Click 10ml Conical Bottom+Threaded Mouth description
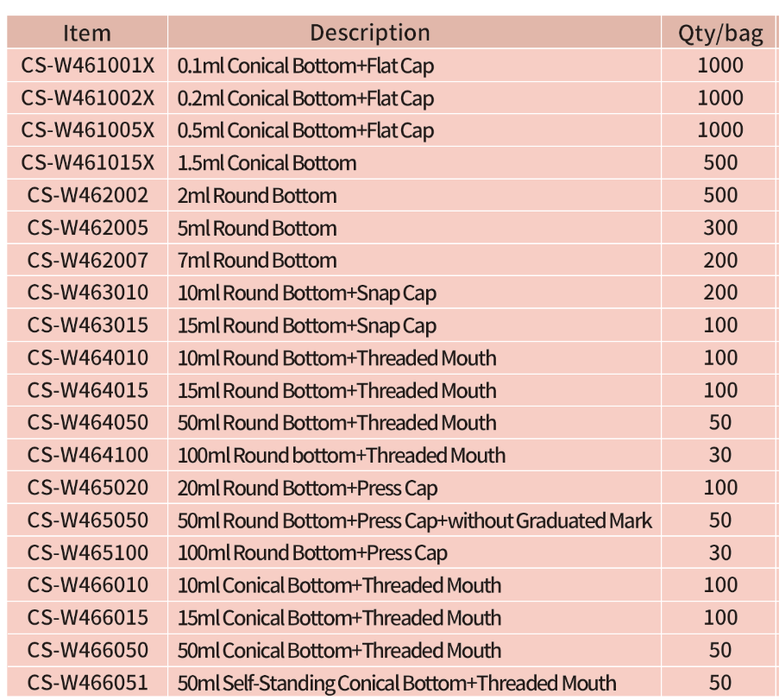Viewport: 779px width, 700px height. click(339, 586)
